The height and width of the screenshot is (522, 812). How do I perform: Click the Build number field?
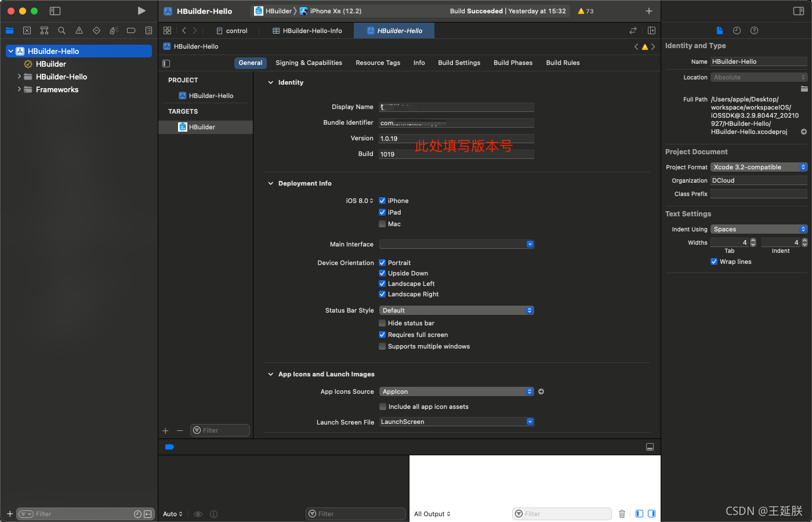[456, 154]
